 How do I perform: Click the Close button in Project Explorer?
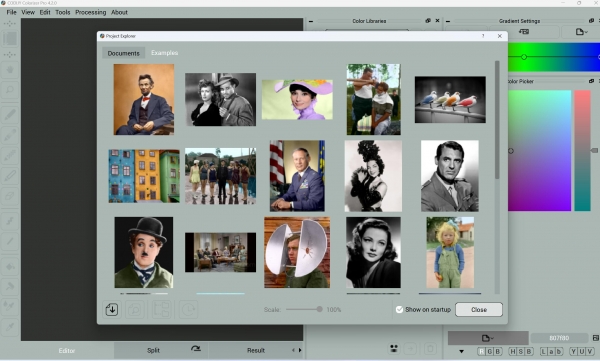click(479, 309)
